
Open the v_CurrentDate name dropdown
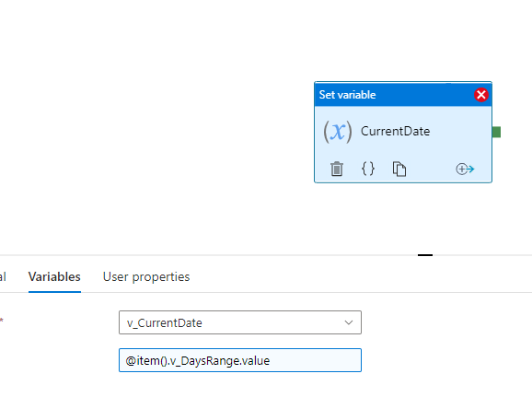(x=240, y=322)
